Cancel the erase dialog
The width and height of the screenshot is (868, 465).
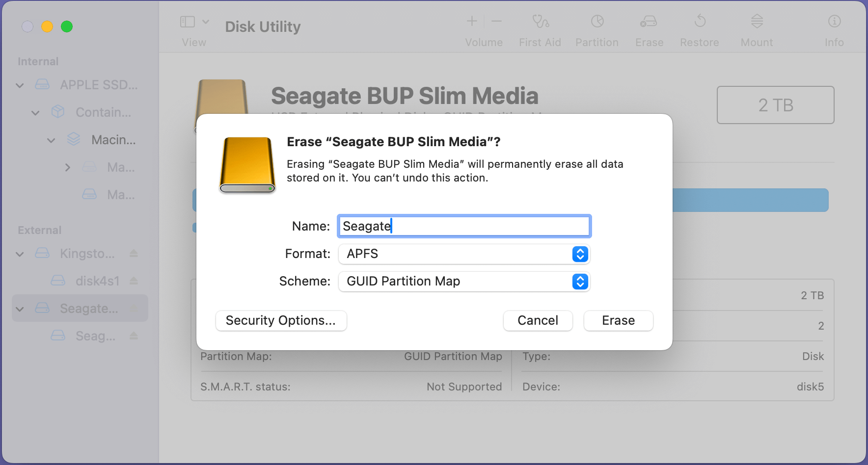(x=538, y=320)
